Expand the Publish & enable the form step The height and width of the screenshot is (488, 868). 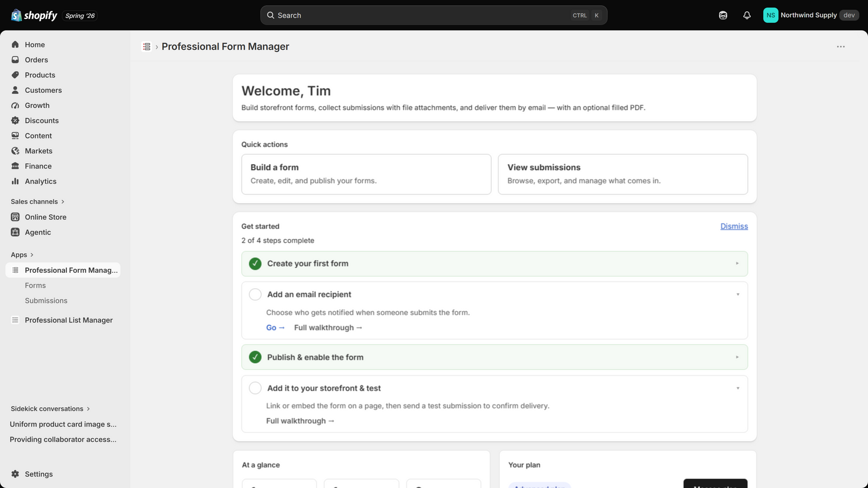tap(737, 357)
